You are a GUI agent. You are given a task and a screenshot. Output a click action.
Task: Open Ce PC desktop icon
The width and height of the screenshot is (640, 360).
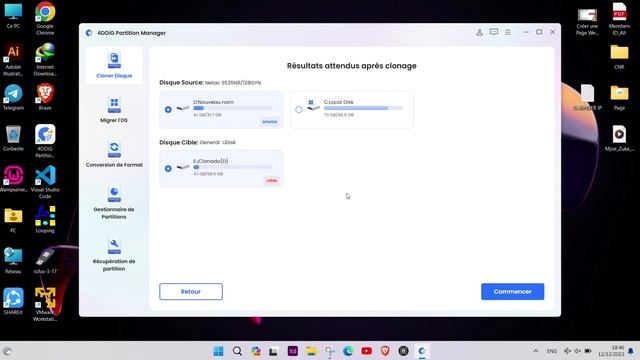click(x=13, y=16)
